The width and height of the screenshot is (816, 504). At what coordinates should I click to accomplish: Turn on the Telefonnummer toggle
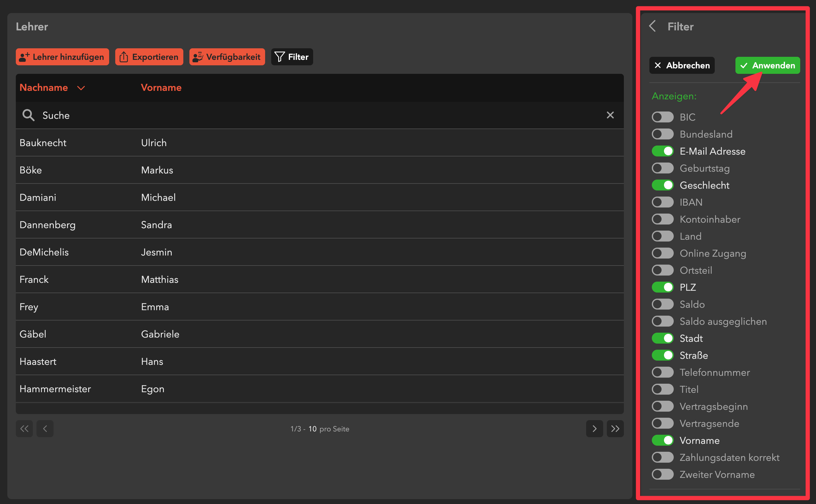click(x=662, y=372)
